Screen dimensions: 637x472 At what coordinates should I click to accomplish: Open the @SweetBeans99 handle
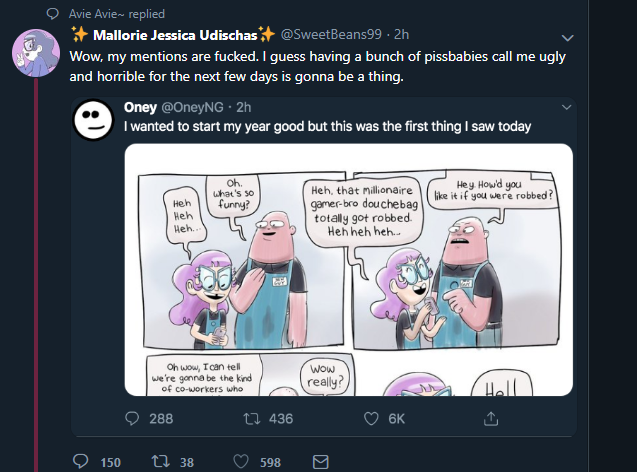(x=331, y=35)
